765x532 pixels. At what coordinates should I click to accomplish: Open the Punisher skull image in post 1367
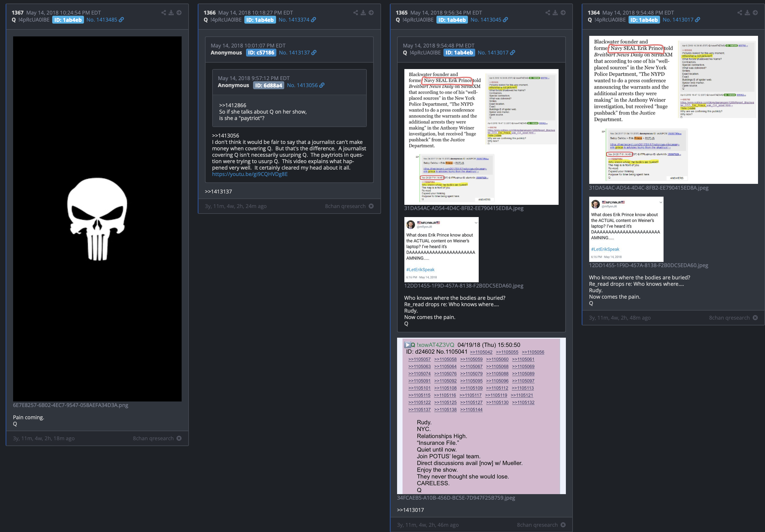(x=97, y=219)
